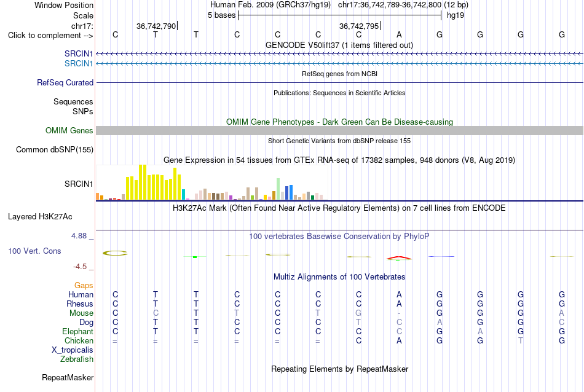The height and width of the screenshot is (392, 584).
Task: Click the chr17:36,742,789-36,742,800 position text
Action: pyautogui.click(x=389, y=5)
